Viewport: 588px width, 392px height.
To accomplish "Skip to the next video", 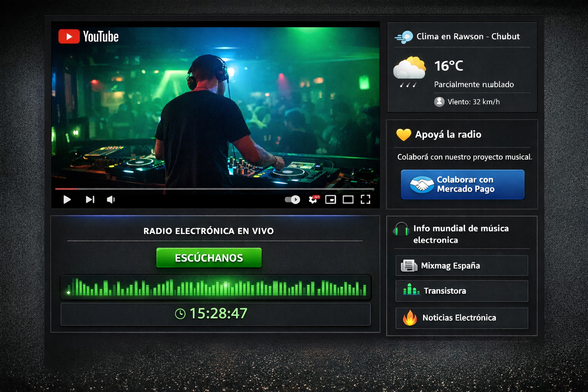I will click(x=90, y=199).
